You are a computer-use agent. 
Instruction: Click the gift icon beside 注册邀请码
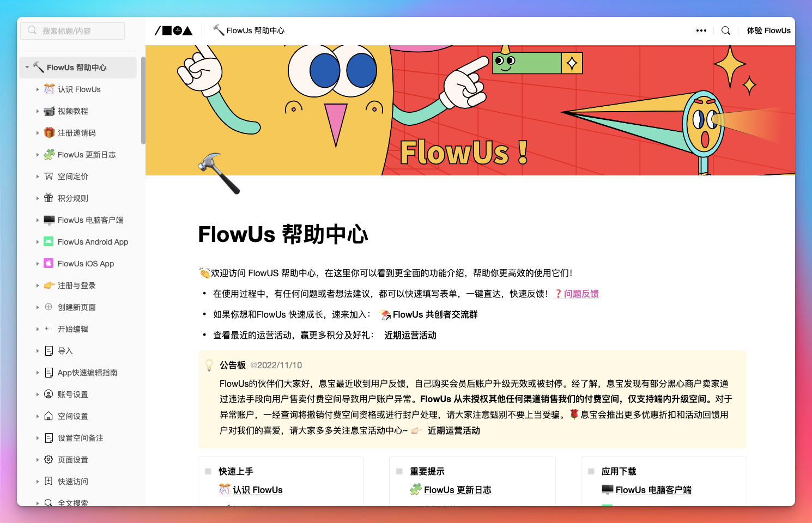pos(48,132)
